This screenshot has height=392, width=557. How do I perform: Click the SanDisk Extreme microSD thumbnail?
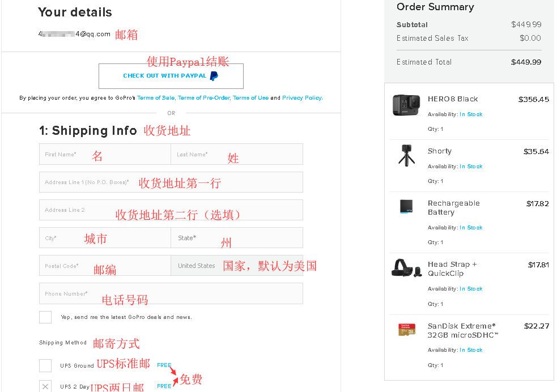point(407,330)
